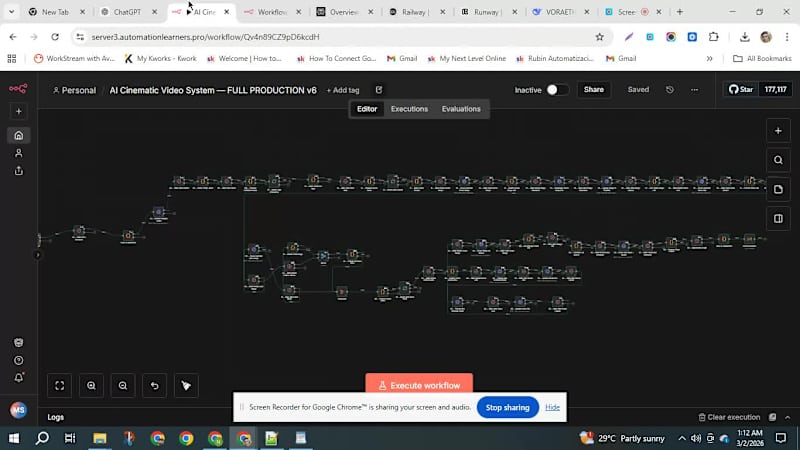
Task: Reload the page
Action: pyautogui.click(x=55, y=37)
